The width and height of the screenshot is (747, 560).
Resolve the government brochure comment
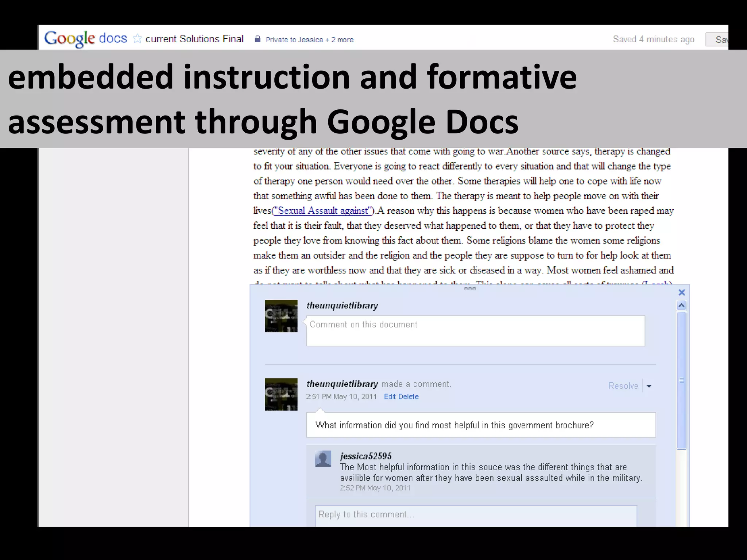623,386
